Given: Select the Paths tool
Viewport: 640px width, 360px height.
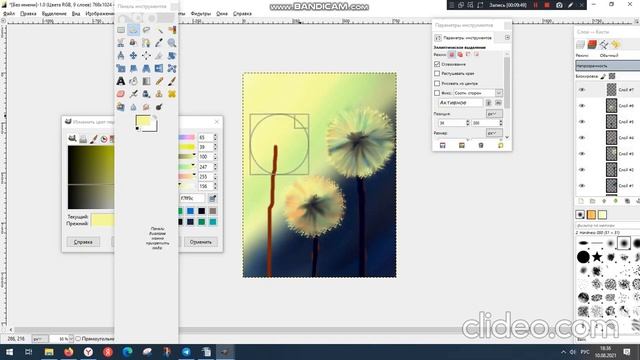Looking at the screenshot, I should coord(146,42).
